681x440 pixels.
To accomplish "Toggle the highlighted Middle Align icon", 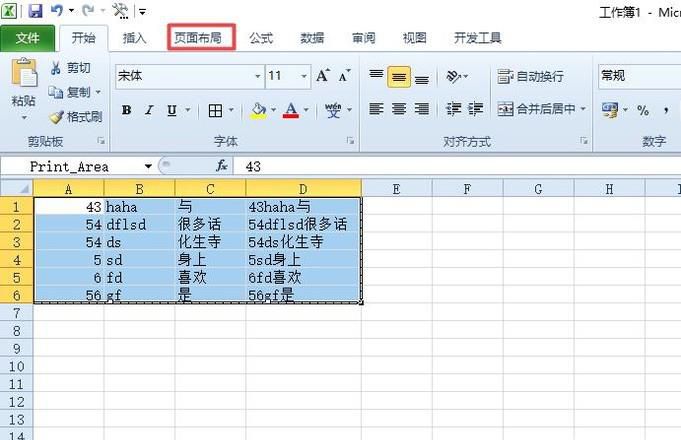I will point(399,77).
